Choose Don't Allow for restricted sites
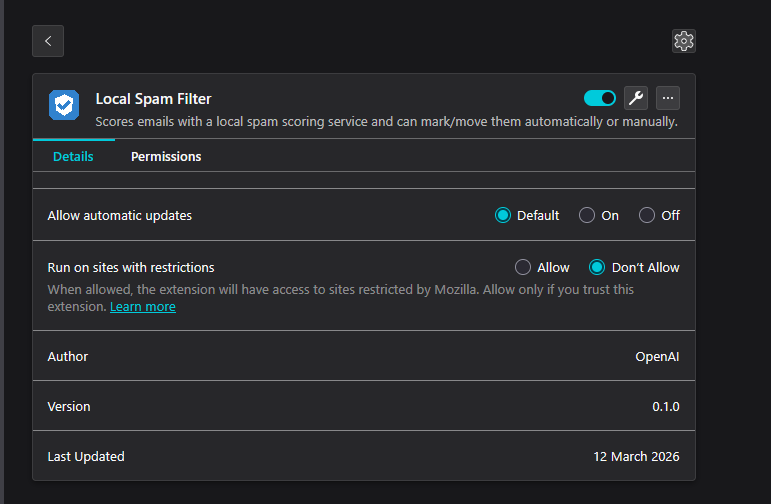The width and height of the screenshot is (771, 504). pyautogui.click(x=597, y=267)
